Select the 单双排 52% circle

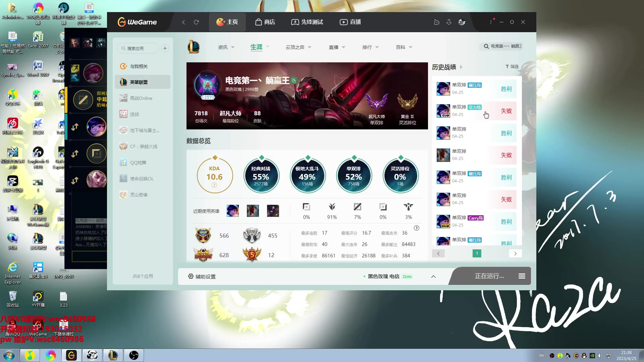(x=354, y=176)
